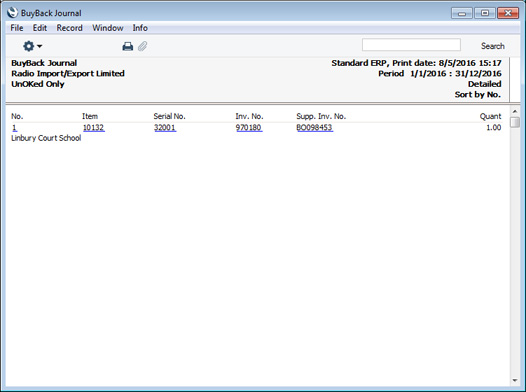Image resolution: width=526 pixels, height=392 pixels.
Task: Click the Period 1/1/2016 : 31/12/2016 text
Action: [x=440, y=73]
